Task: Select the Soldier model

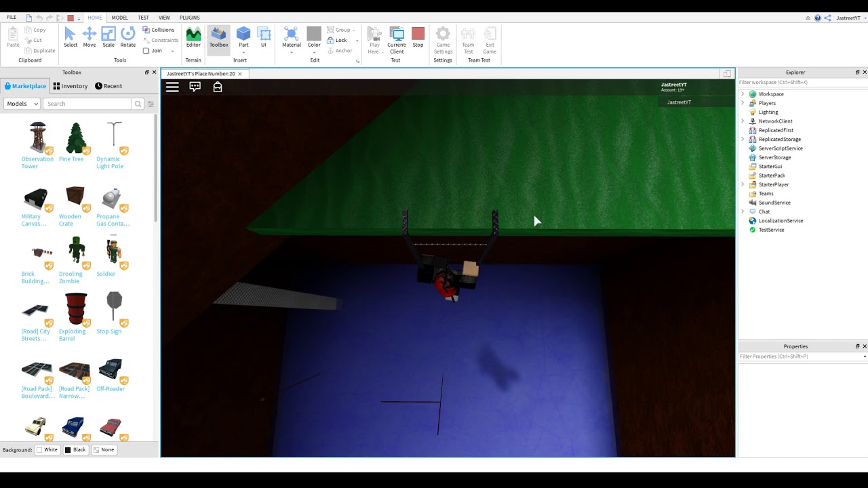Action: (113, 256)
